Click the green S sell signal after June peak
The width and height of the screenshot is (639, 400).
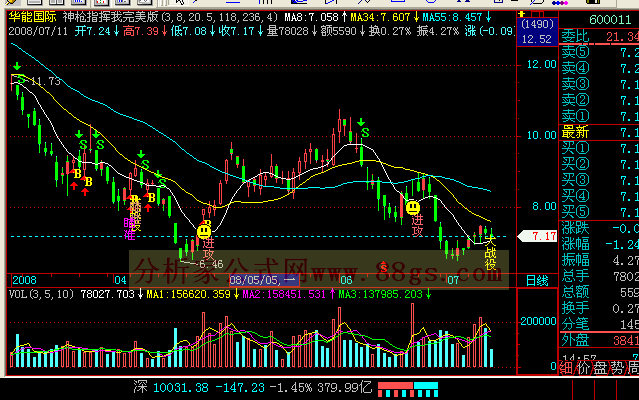365,132
